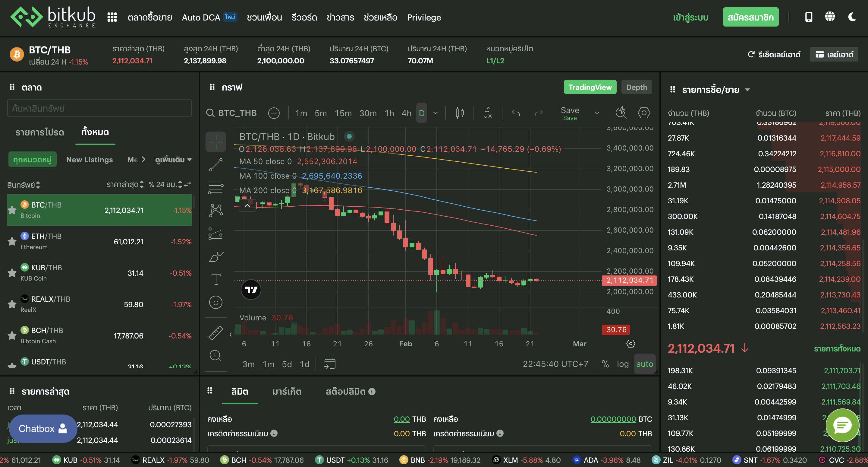Click inside the ค้นหาสินทรัพย์ search field
The width and height of the screenshot is (868, 467).
pos(99,108)
